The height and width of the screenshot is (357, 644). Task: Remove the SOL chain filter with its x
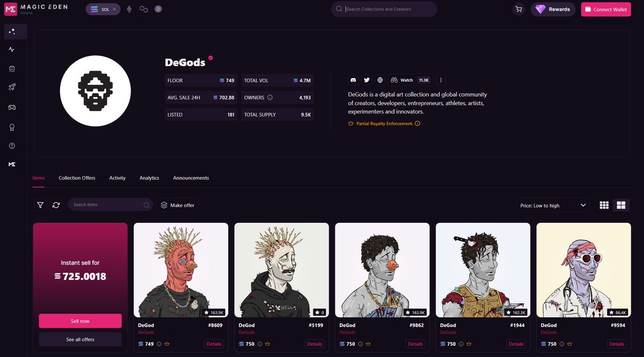click(114, 9)
